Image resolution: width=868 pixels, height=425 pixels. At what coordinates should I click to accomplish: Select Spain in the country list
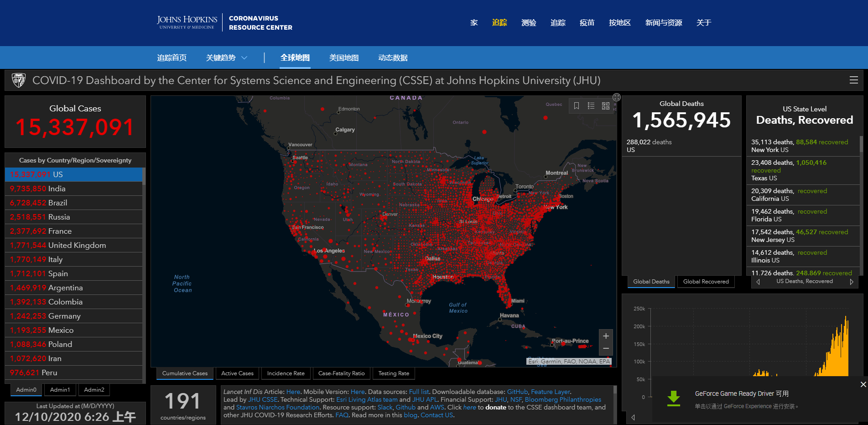pyautogui.click(x=74, y=273)
